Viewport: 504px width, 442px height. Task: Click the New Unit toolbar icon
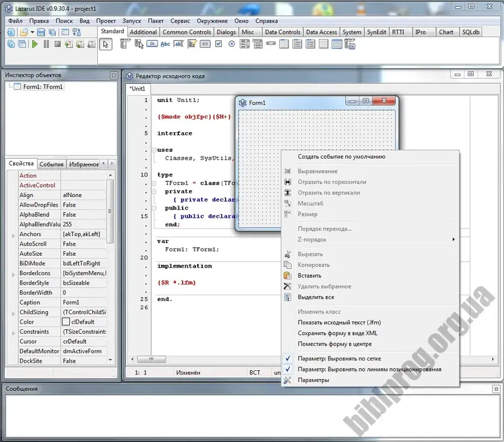pyautogui.click(x=11, y=33)
